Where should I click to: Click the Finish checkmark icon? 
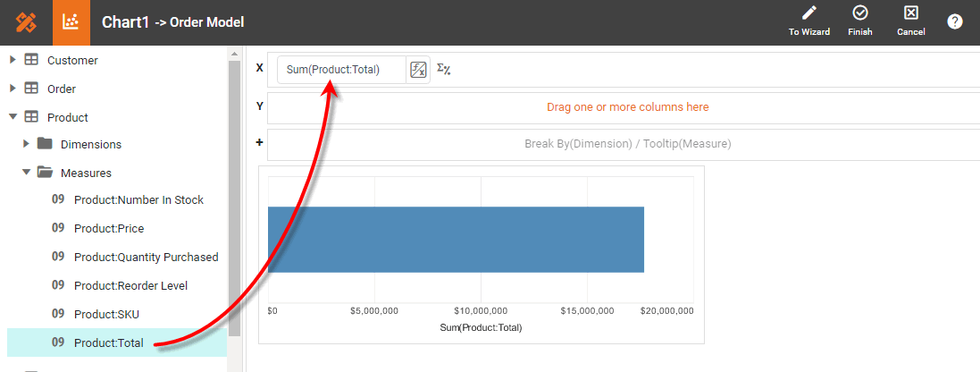[x=860, y=13]
